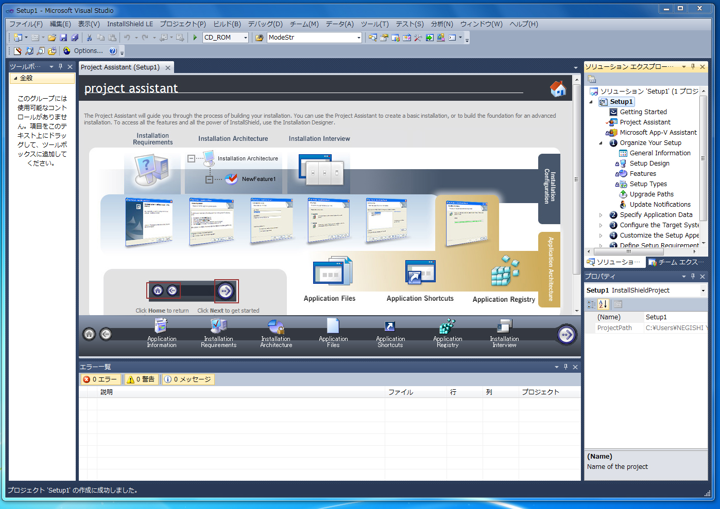Open Upgrade Paths tree item

pos(651,194)
